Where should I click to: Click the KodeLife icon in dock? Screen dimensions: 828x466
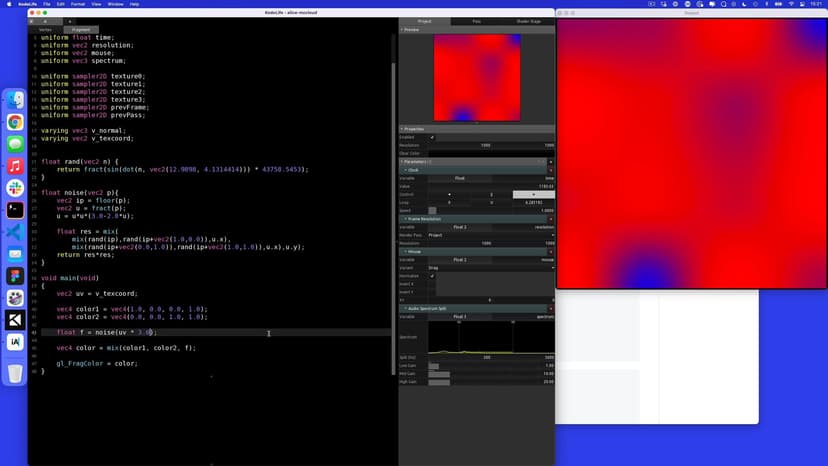point(15,320)
